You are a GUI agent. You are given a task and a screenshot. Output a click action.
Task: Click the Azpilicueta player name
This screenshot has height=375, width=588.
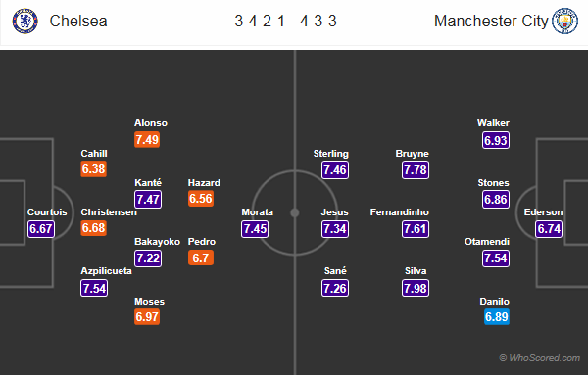coord(106,271)
